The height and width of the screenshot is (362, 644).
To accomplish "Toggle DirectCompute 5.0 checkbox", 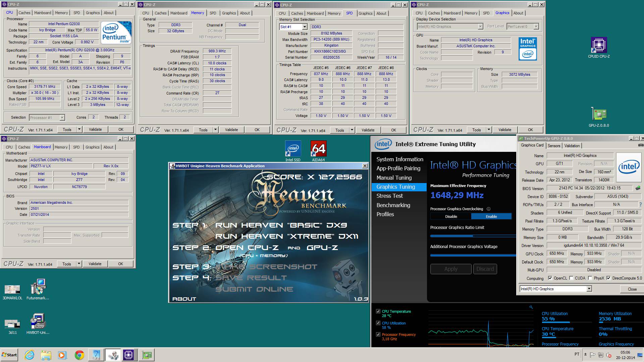I will 608,278.
